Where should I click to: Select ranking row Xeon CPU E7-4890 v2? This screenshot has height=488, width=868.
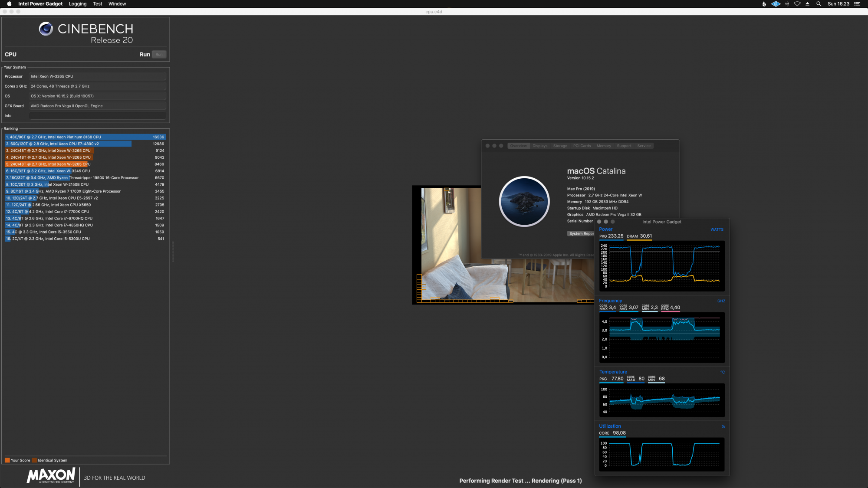click(85, 144)
